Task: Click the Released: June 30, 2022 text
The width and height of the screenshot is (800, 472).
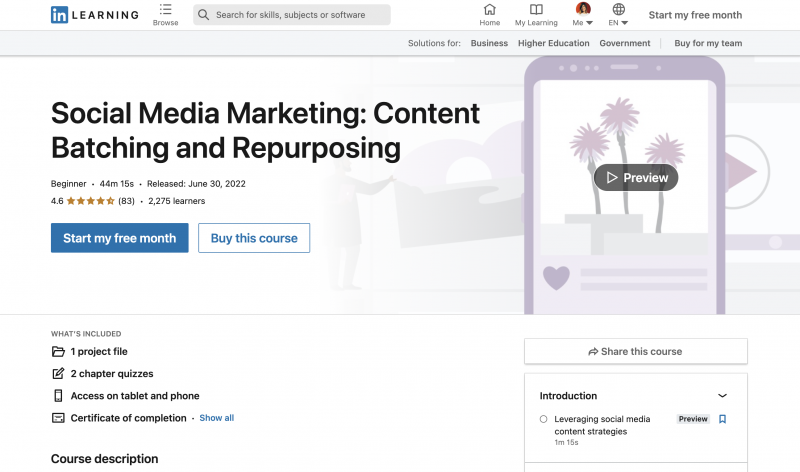Action: (x=196, y=184)
